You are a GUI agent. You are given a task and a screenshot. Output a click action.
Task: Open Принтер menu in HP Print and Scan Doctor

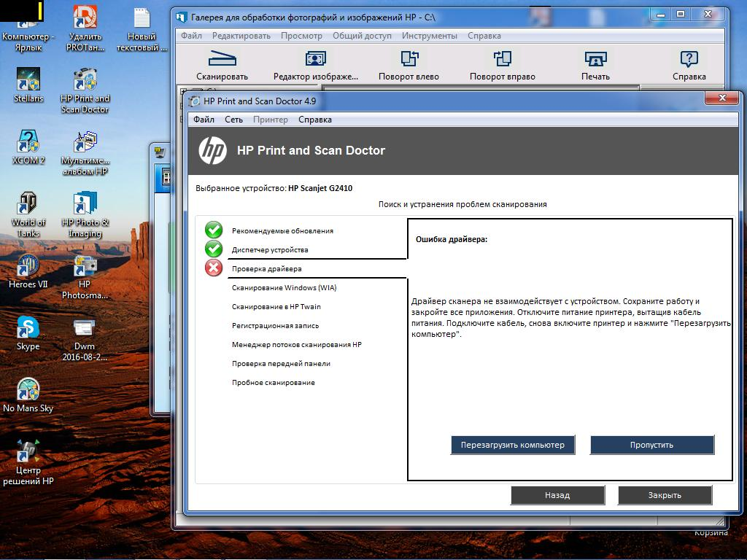271,120
